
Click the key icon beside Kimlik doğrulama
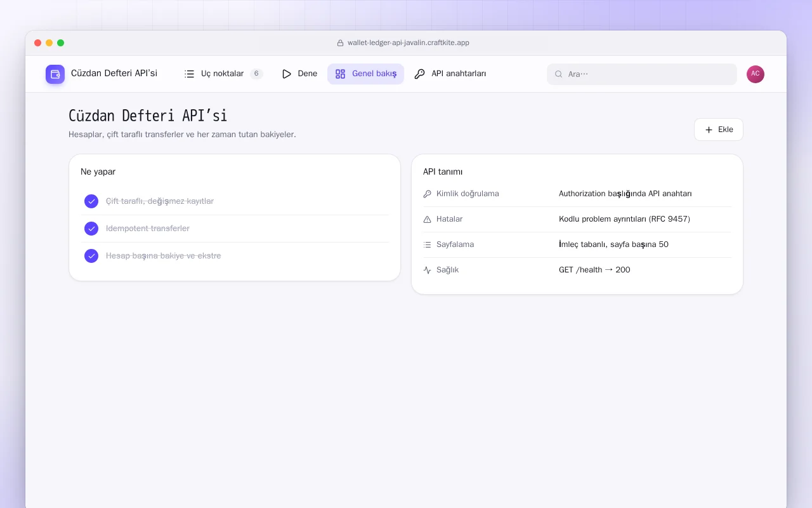(x=427, y=194)
